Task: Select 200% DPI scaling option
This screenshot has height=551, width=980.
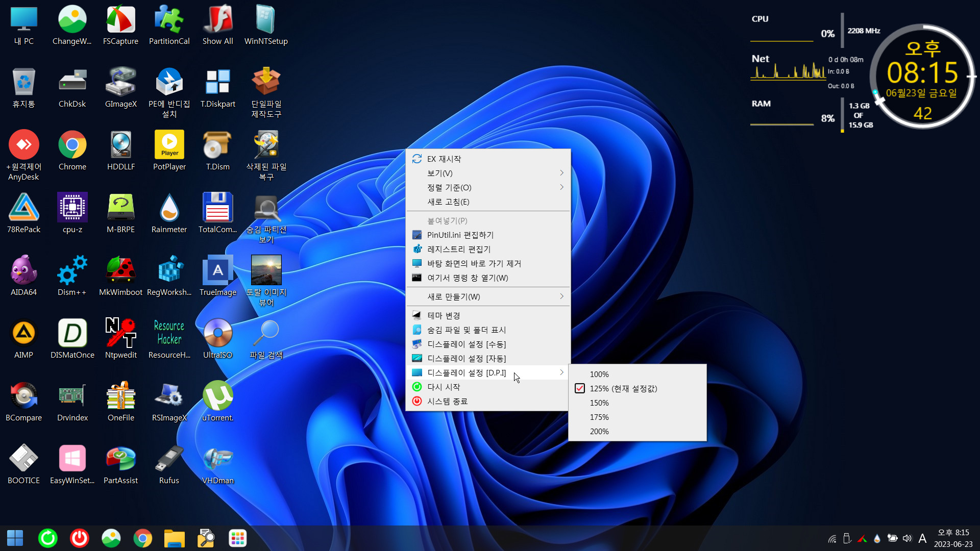Action: click(x=638, y=431)
